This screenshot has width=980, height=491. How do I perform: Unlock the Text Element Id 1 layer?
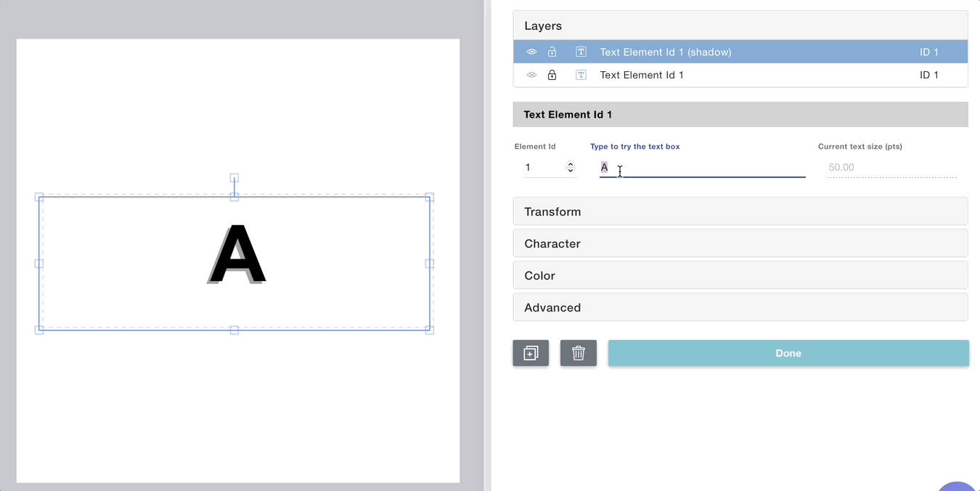tap(552, 76)
